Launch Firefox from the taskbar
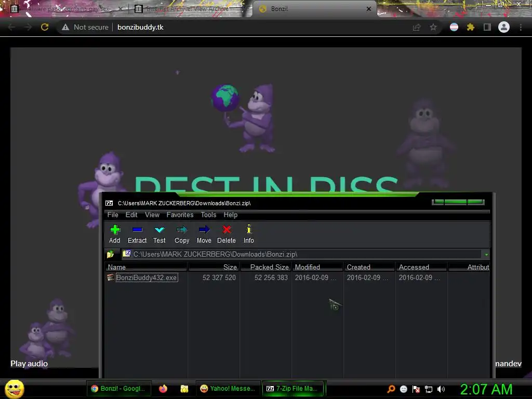The height and width of the screenshot is (399, 532). (163, 389)
